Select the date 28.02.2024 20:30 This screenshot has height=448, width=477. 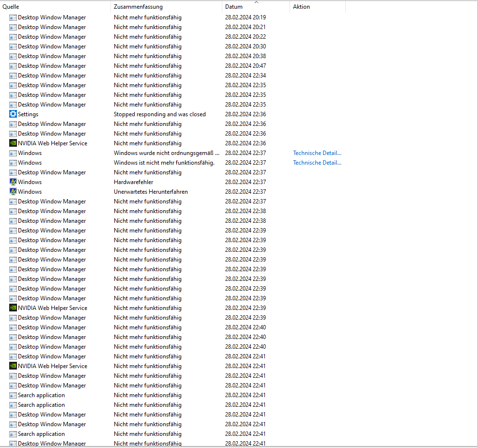245,46
